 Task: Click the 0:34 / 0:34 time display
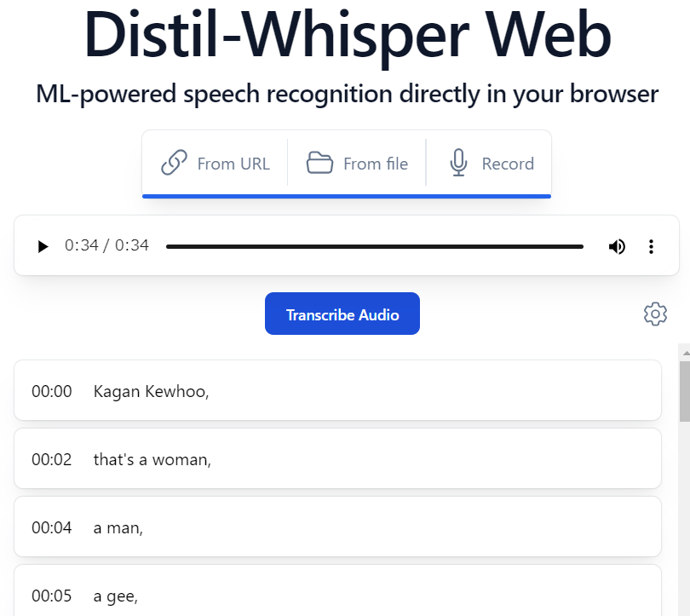(x=106, y=245)
